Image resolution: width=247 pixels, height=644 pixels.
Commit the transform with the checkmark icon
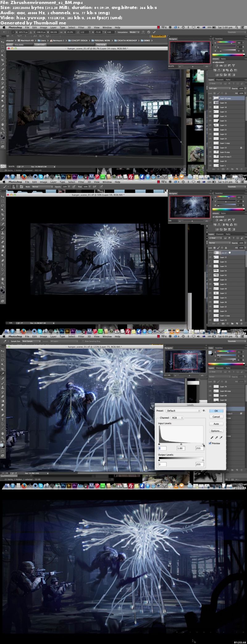coord(154,32)
